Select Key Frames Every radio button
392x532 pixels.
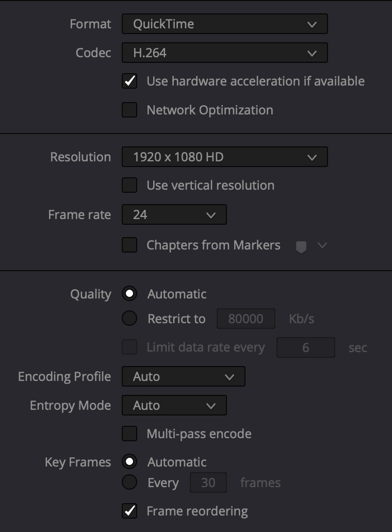click(129, 483)
